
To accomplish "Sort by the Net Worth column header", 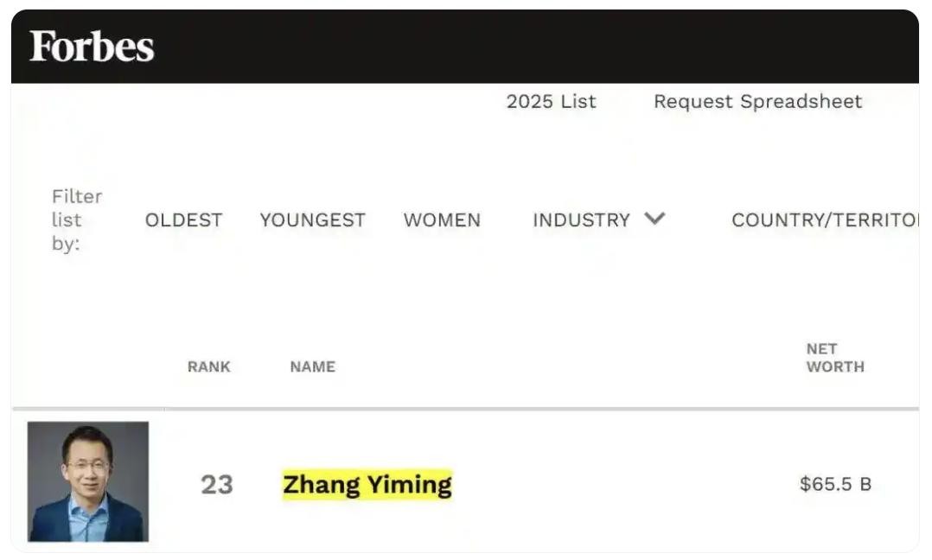I will pos(834,358).
